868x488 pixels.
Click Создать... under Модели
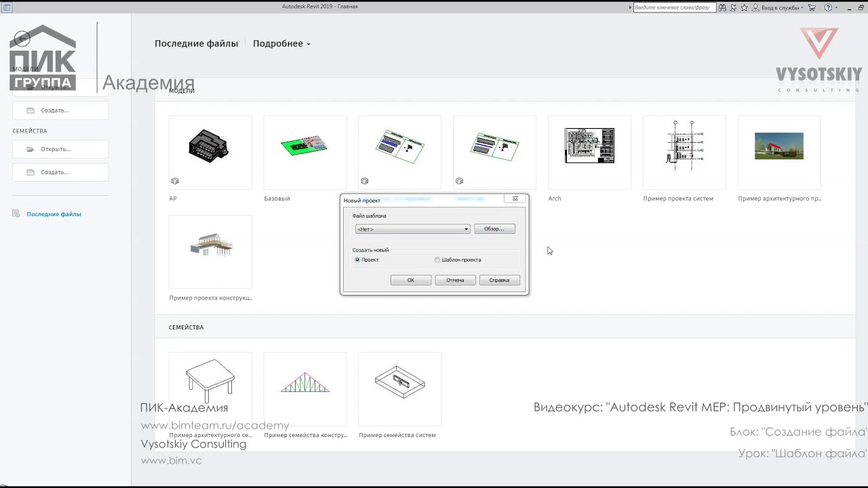pyautogui.click(x=60, y=110)
